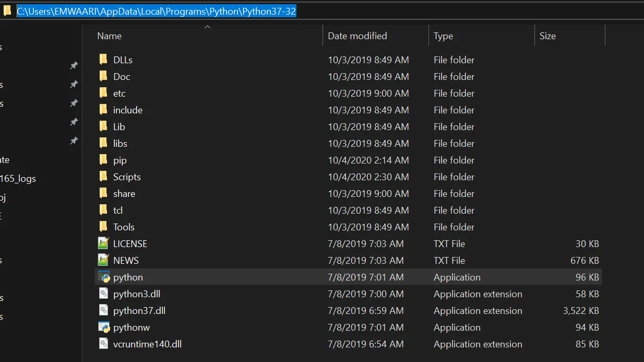Select the DLLs folder name
Screen dimensions: 644x362
123,60
